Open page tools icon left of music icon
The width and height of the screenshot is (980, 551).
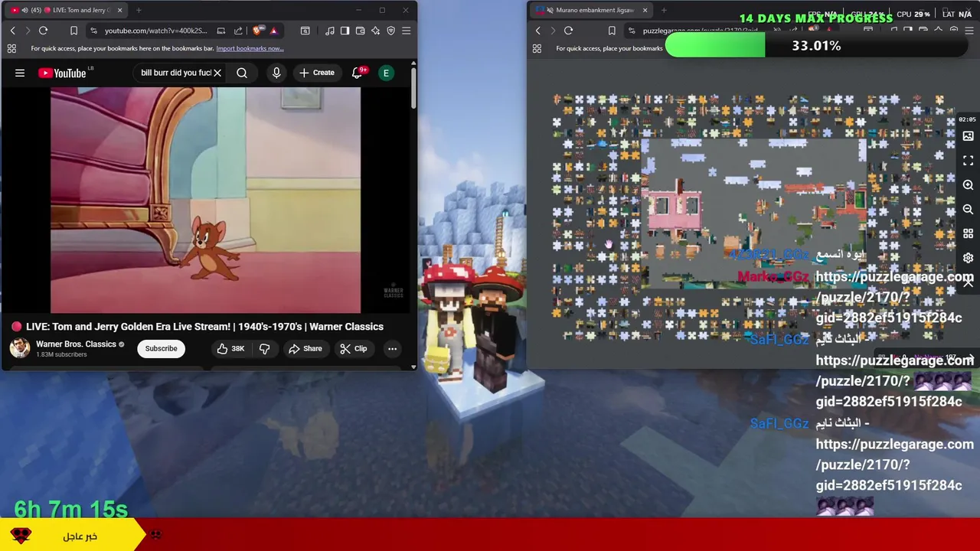pyautogui.click(x=305, y=31)
